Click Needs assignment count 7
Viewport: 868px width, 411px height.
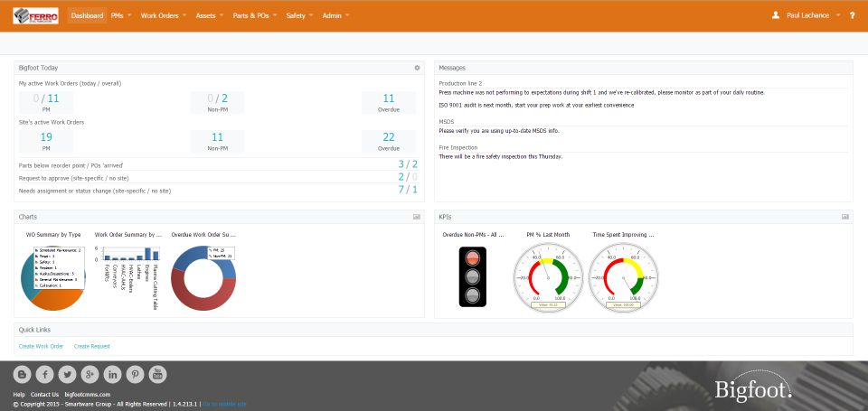click(401, 191)
